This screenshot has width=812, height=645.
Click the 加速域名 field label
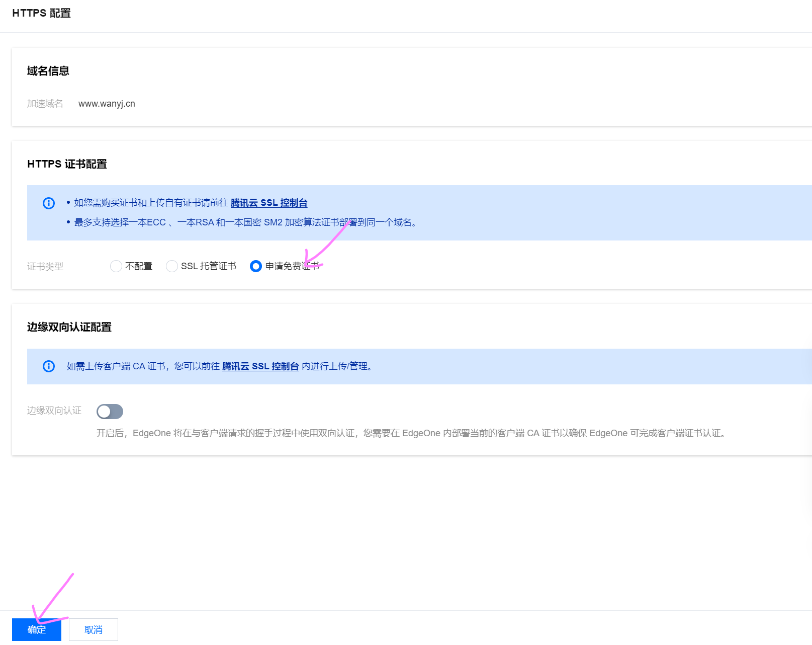(x=45, y=104)
